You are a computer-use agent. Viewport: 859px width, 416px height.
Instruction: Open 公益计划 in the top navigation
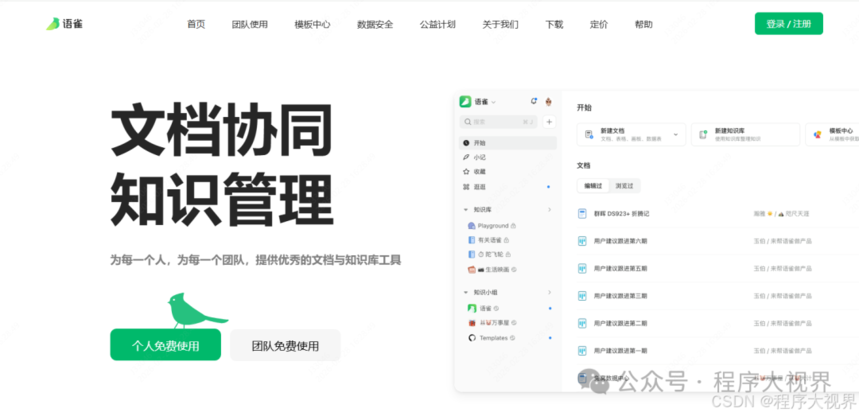pos(438,24)
